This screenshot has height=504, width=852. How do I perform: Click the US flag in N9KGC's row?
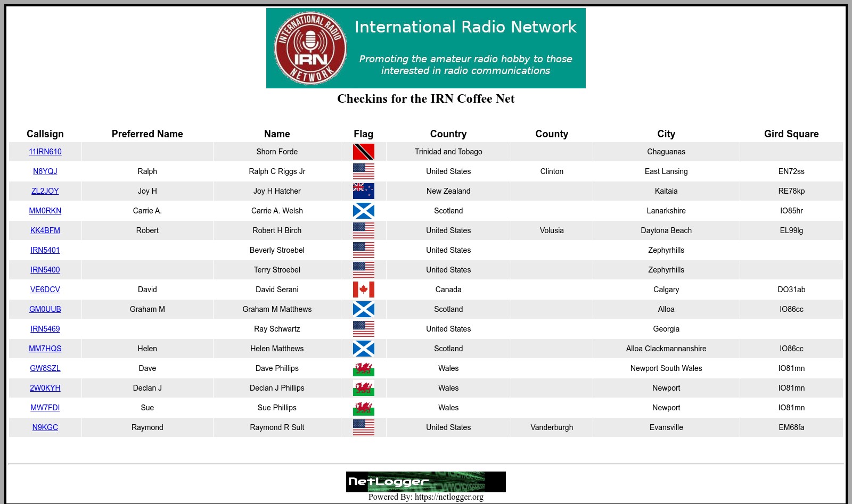tap(363, 427)
